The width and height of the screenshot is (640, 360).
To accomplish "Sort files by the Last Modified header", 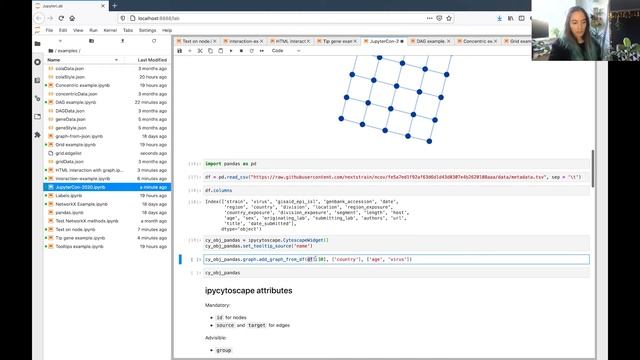I will click(x=152, y=60).
